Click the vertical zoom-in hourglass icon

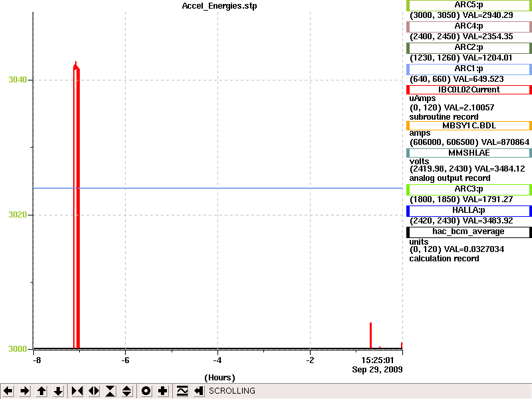tap(110, 391)
